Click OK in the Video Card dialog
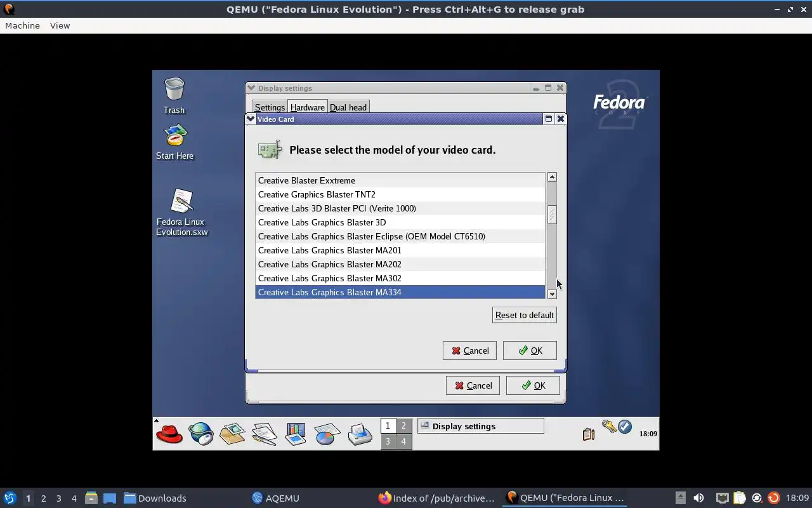Screen dimensions: 812x508 [530, 351]
